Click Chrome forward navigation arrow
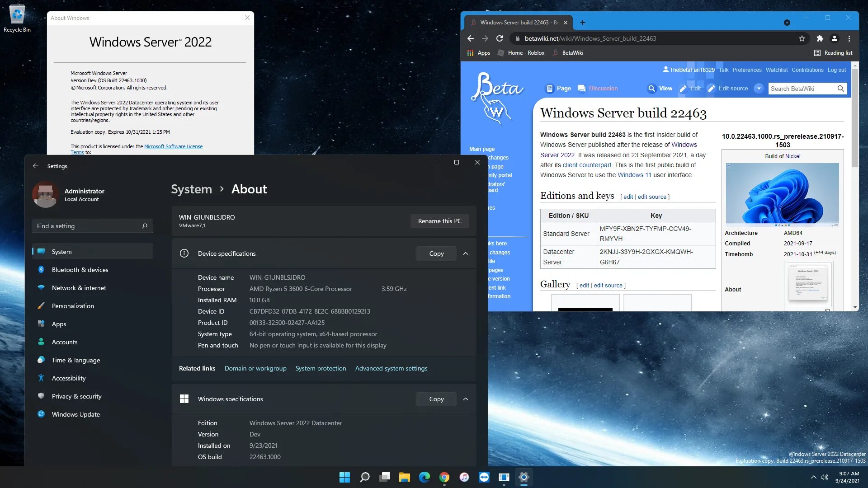This screenshot has width=868, height=488. [485, 38]
